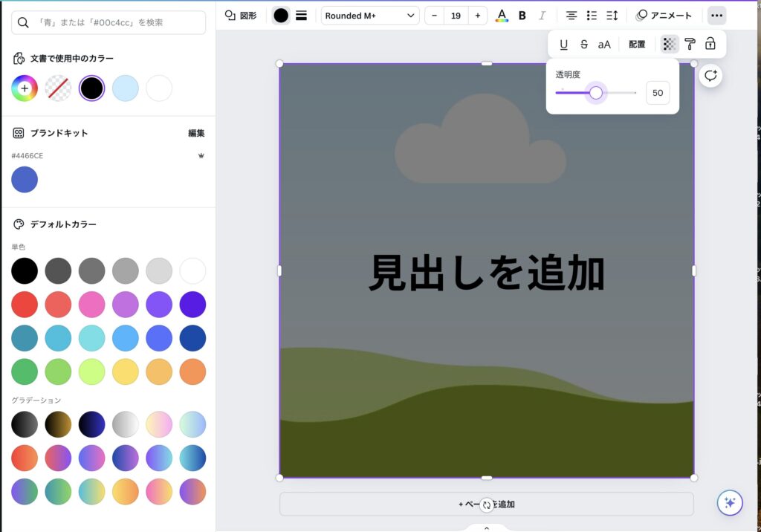Open line spacing options

[x=612, y=16]
